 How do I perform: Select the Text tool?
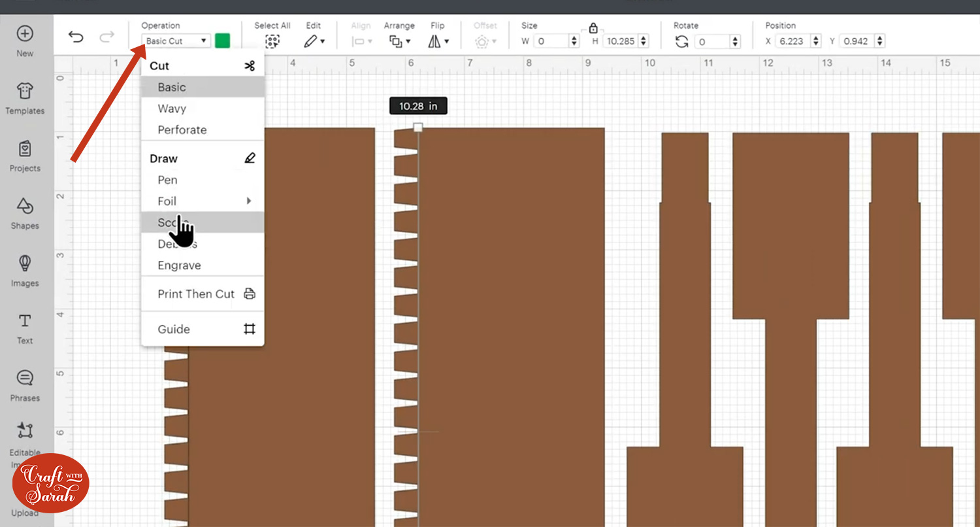point(25,328)
